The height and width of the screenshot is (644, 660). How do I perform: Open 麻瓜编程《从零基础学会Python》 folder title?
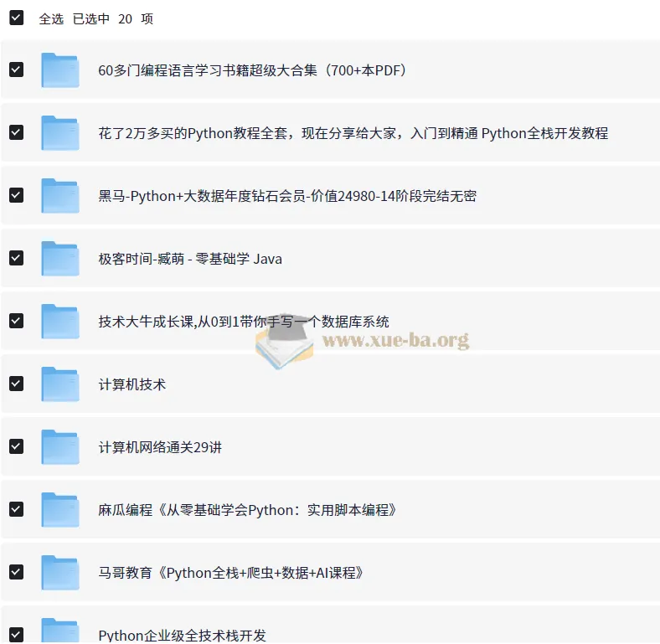(x=247, y=510)
